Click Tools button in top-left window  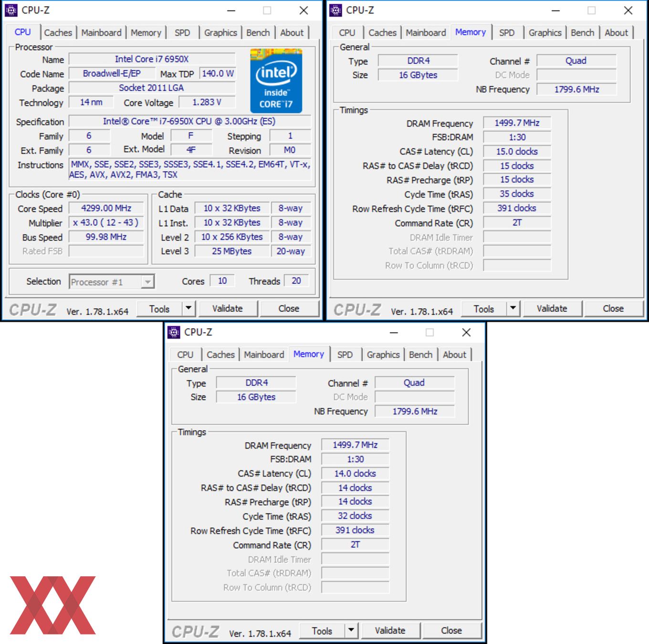(x=159, y=309)
